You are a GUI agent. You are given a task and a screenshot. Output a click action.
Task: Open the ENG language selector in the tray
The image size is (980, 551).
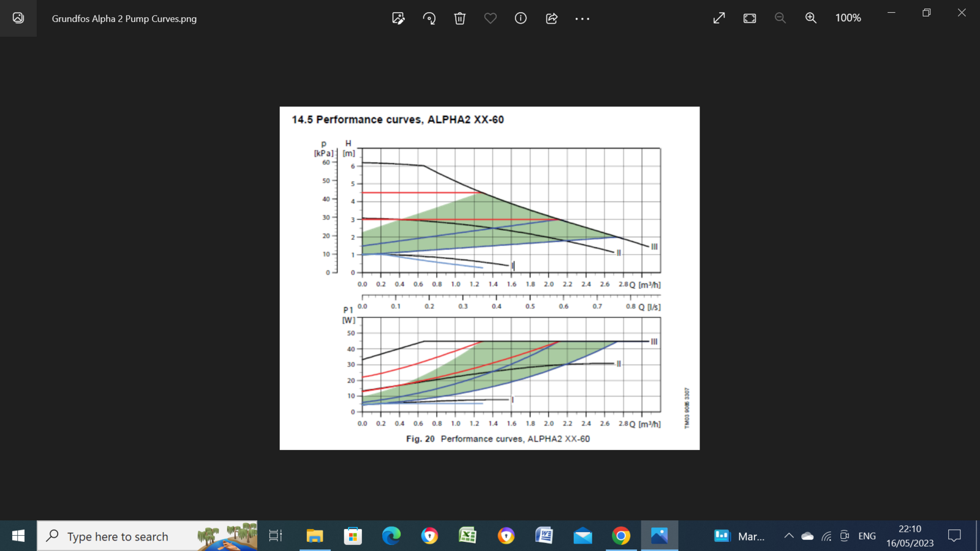[x=867, y=536]
